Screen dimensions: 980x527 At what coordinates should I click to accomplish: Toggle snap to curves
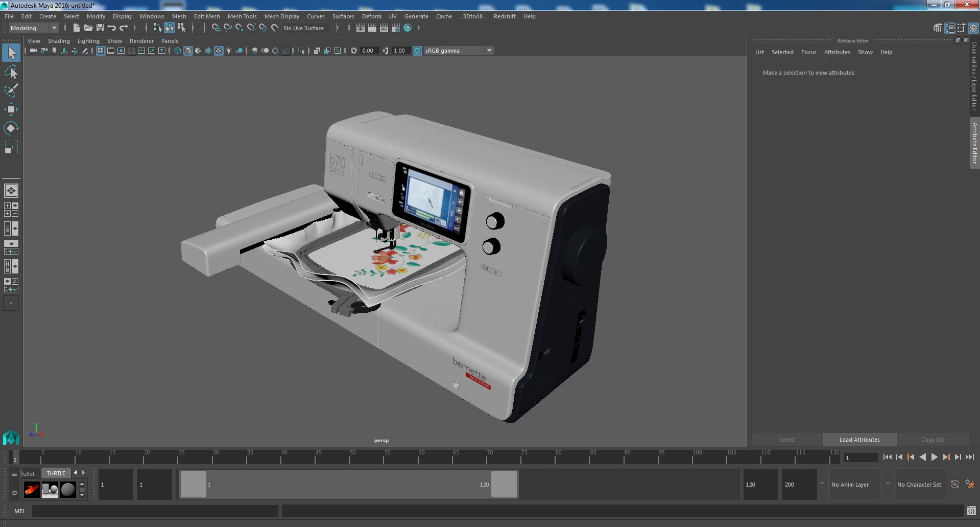click(227, 28)
